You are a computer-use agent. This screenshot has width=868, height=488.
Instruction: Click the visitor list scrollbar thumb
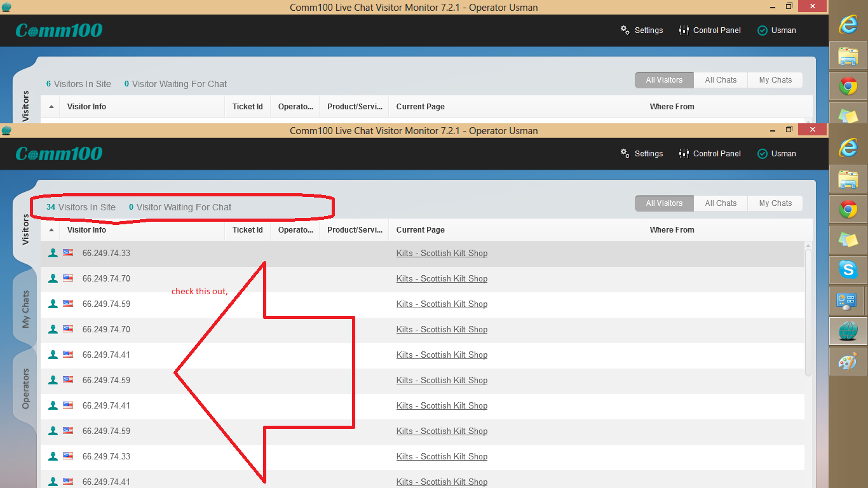(808, 312)
